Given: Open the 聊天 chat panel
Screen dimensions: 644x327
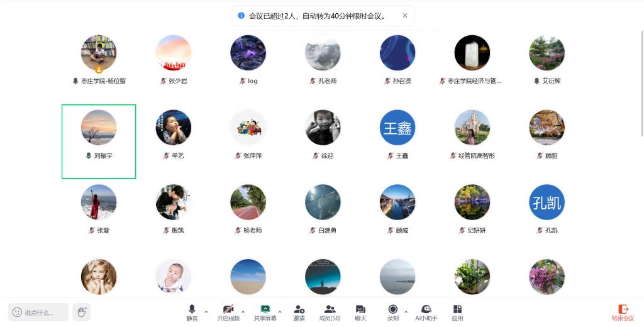Looking at the screenshot, I should 360,312.
